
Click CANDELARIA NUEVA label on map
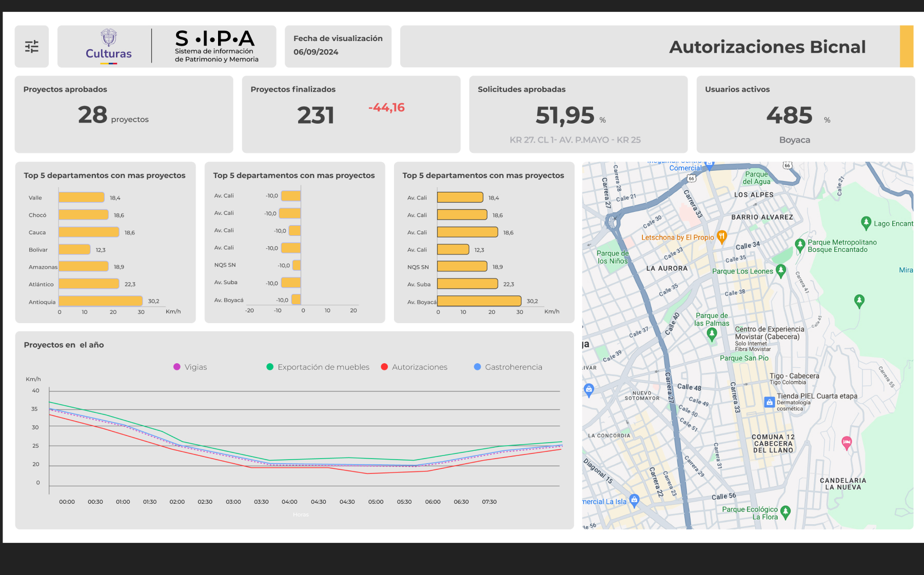pos(843,484)
